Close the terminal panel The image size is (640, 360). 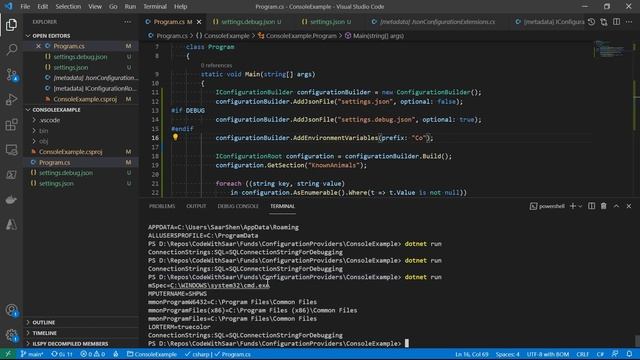[x=629, y=206]
